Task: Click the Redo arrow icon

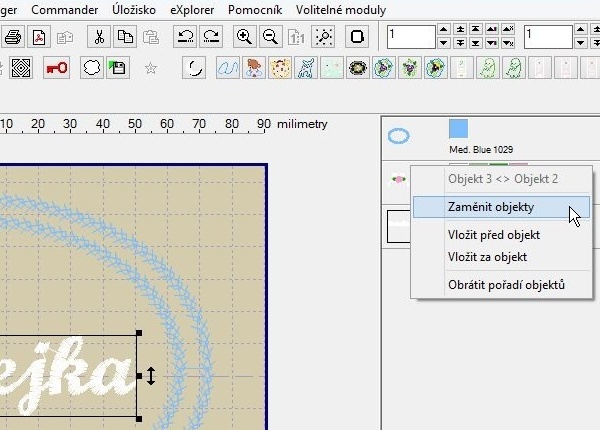Action: pos(210,38)
